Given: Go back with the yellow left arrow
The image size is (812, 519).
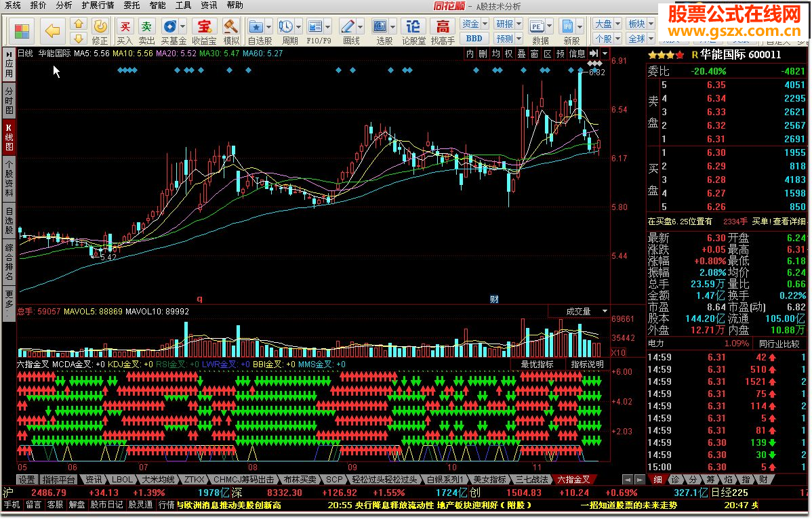Looking at the screenshot, I should [x=53, y=31].
